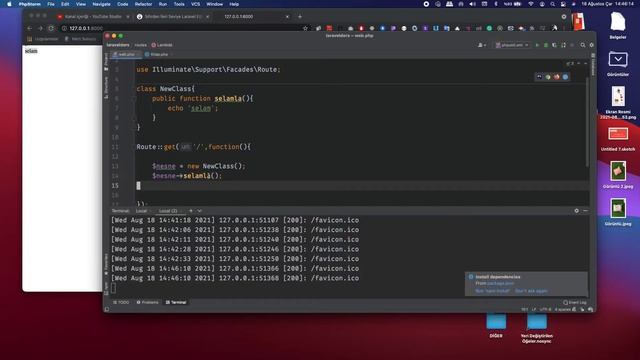Click routes breadcrumb in navigation bar

[140, 45]
